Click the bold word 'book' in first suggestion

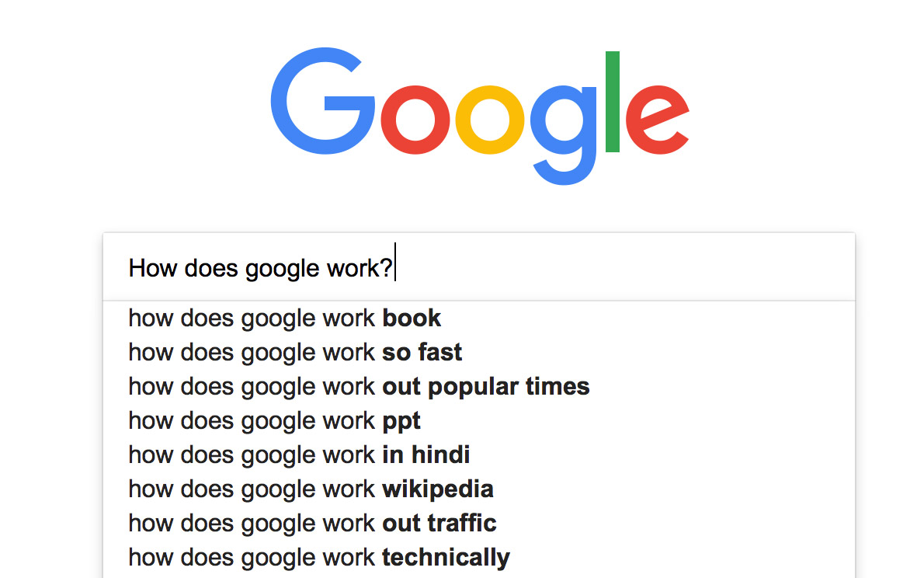pos(412,319)
